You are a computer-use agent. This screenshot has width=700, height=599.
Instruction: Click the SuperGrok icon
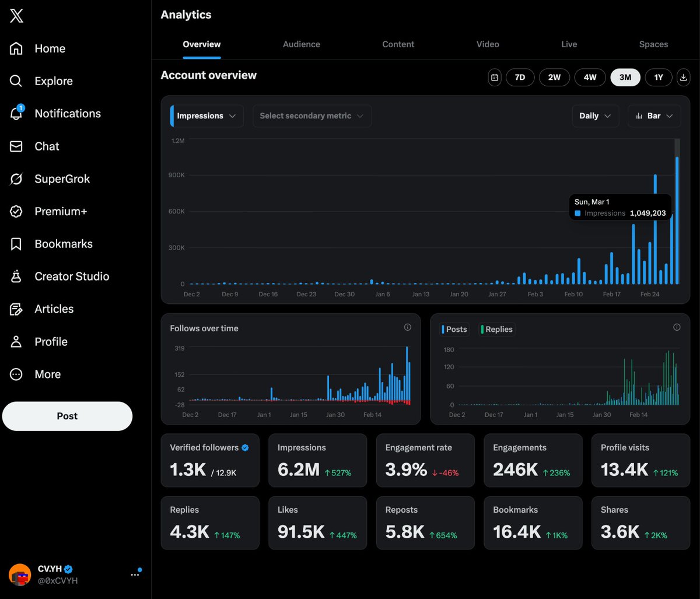[x=16, y=179]
